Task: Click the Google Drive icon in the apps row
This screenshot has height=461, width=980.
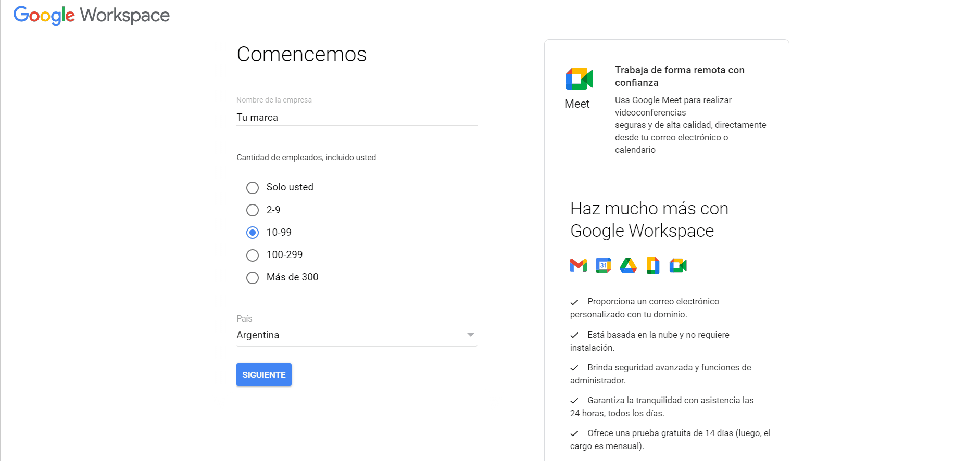Action: coord(629,265)
